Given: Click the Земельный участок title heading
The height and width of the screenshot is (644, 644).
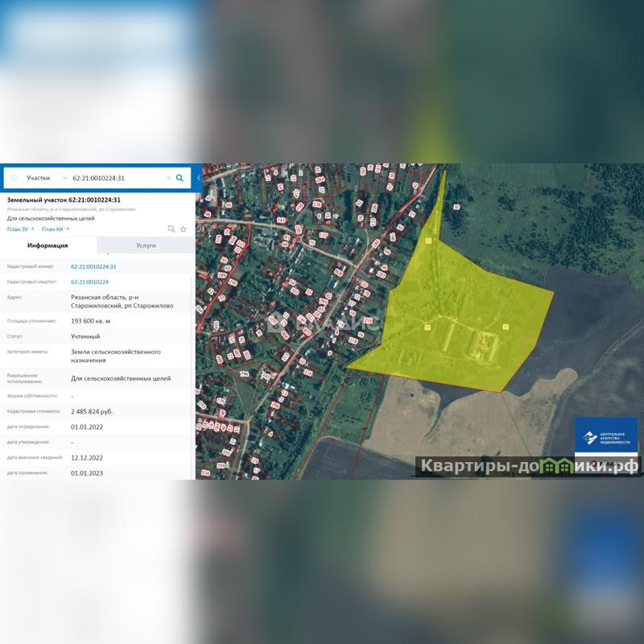Looking at the screenshot, I should coord(64,200).
